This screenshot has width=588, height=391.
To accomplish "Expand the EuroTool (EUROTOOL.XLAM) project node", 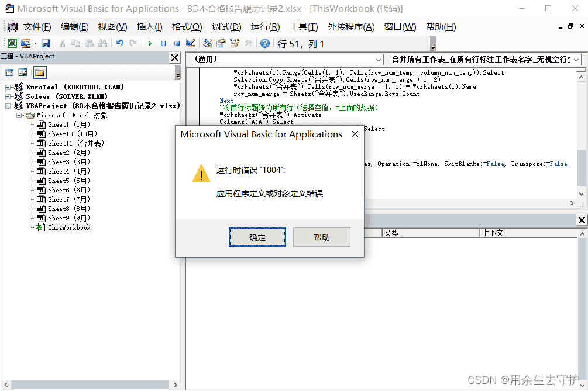I will [x=8, y=87].
